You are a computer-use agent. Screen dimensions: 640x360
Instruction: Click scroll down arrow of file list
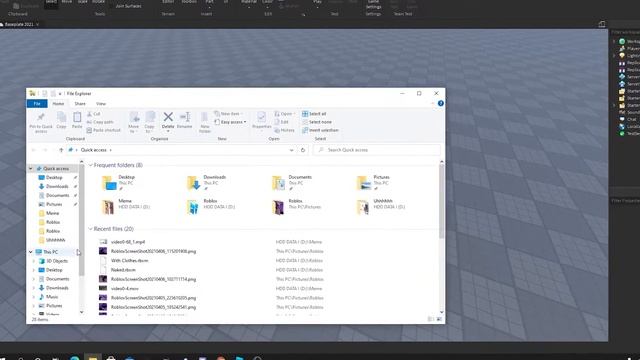[441, 312]
